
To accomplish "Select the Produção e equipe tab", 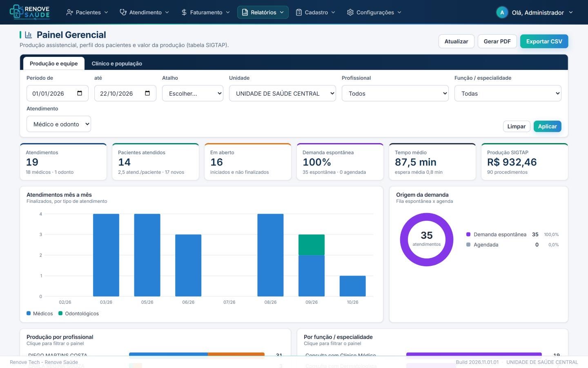I will [53, 63].
